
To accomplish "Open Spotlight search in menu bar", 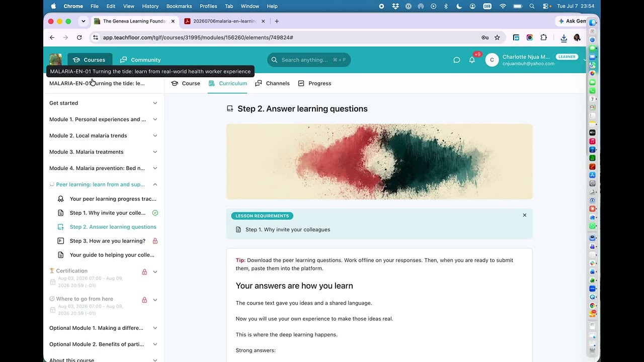I will (x=532, y=6).
